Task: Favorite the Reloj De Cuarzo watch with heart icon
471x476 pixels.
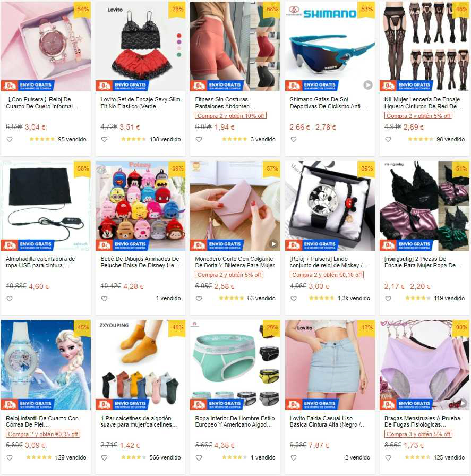Action: click(x=10, y=139)
